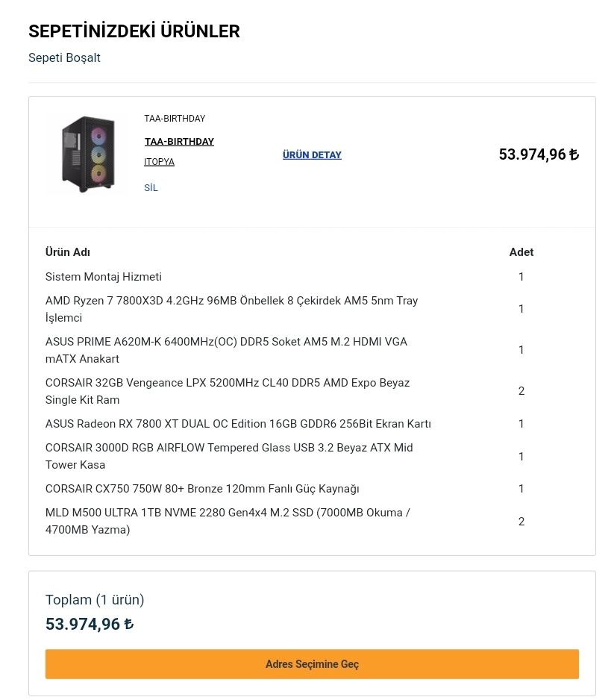Click the total price under Toplam
Image resolution: width=611 pixels, height=700 pixels.
click(x=90, y=624)
